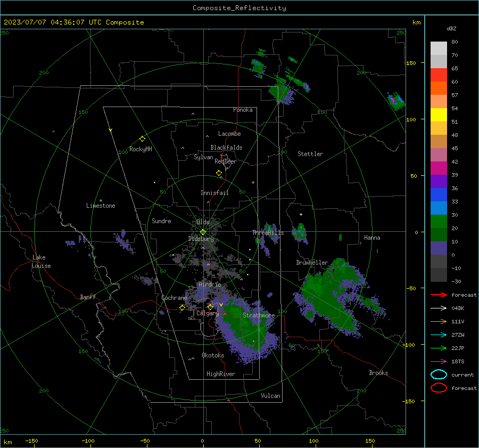Select the 51 dBZ yellow color swatch
This screenshot has width=479, height=448.
pos(439,115)
